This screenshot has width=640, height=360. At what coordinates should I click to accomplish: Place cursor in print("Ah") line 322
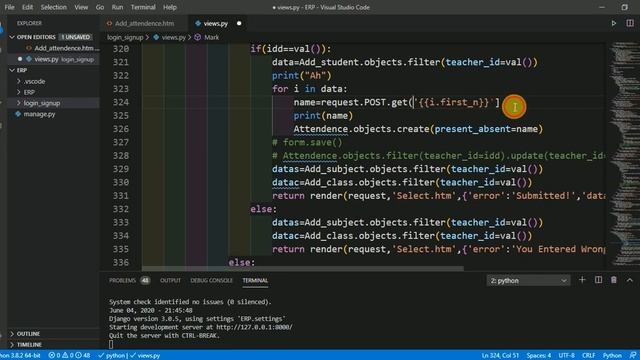point(302,76)
